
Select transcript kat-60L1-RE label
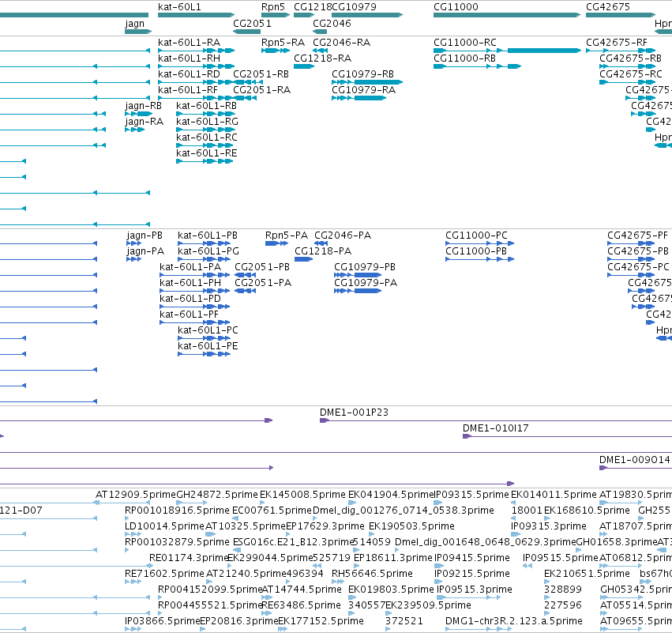pos(207,153)
